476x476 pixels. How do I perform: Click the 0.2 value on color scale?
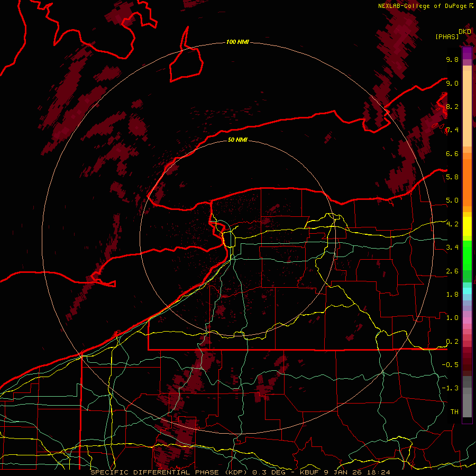point(452,342)
